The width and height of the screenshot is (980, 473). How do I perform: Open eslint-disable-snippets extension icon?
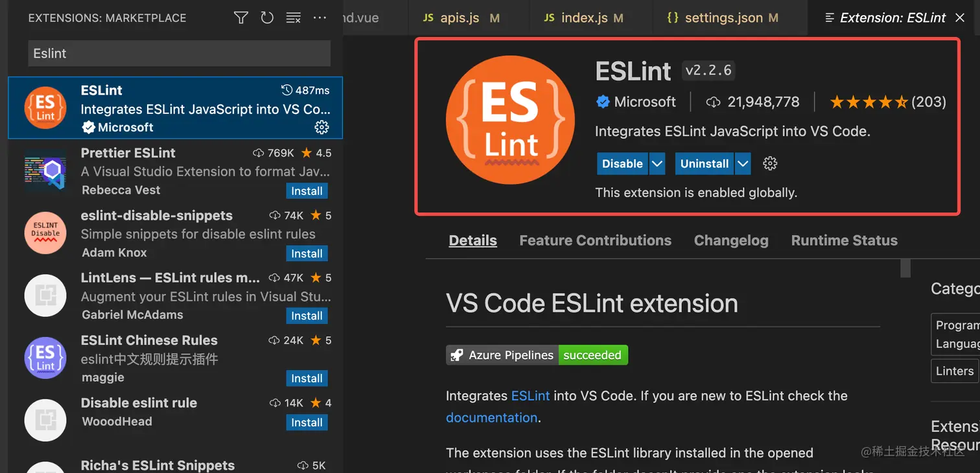[45, 233]
